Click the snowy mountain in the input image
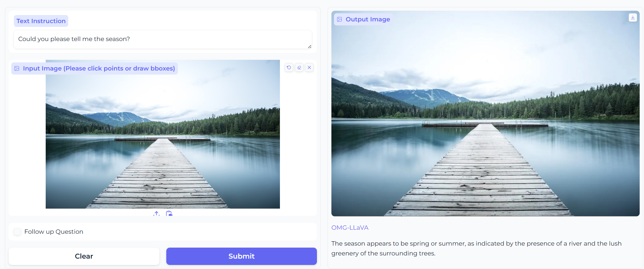Viewport: 644px width, 269px height. click(x=119, y=117)
